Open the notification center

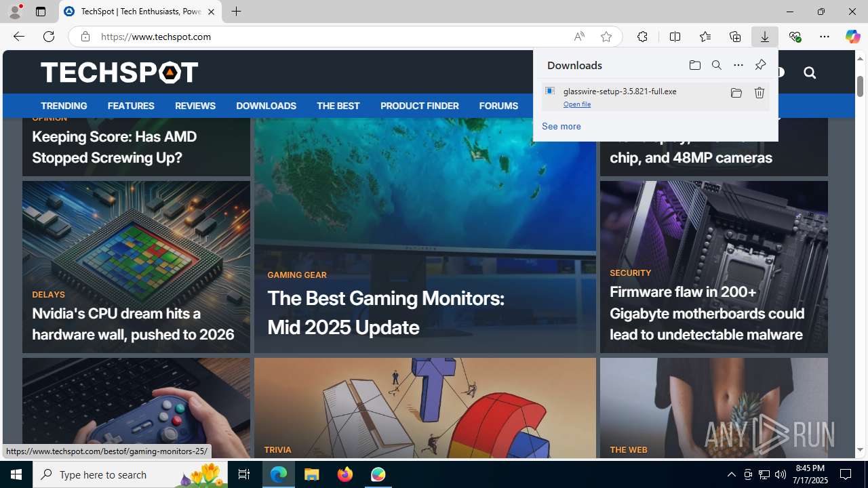846,474
